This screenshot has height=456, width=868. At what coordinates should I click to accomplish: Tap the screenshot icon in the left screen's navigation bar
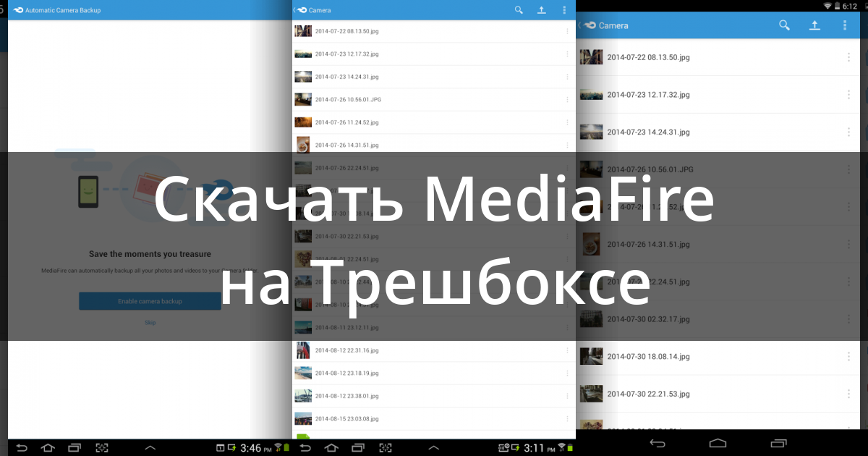(x=102, y=448)
